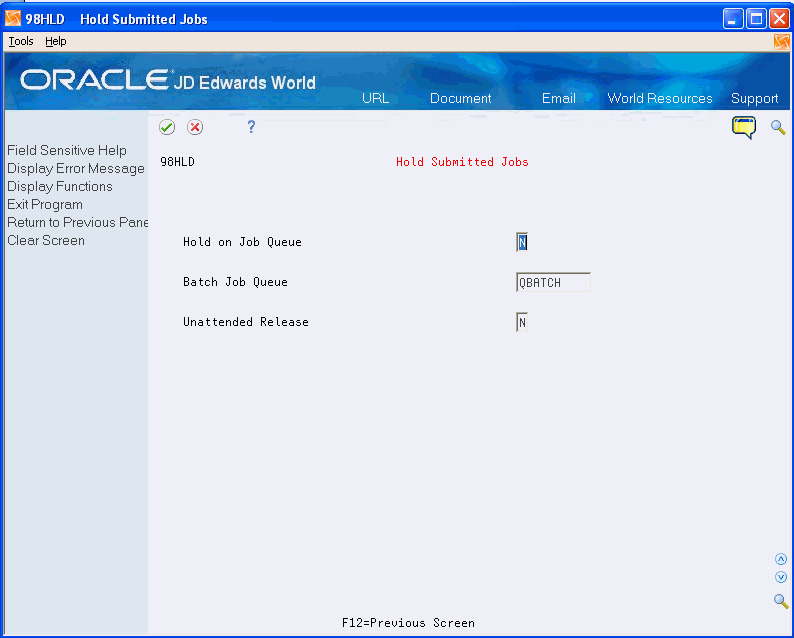Select Field Sensitive Help

click(67, 150)
